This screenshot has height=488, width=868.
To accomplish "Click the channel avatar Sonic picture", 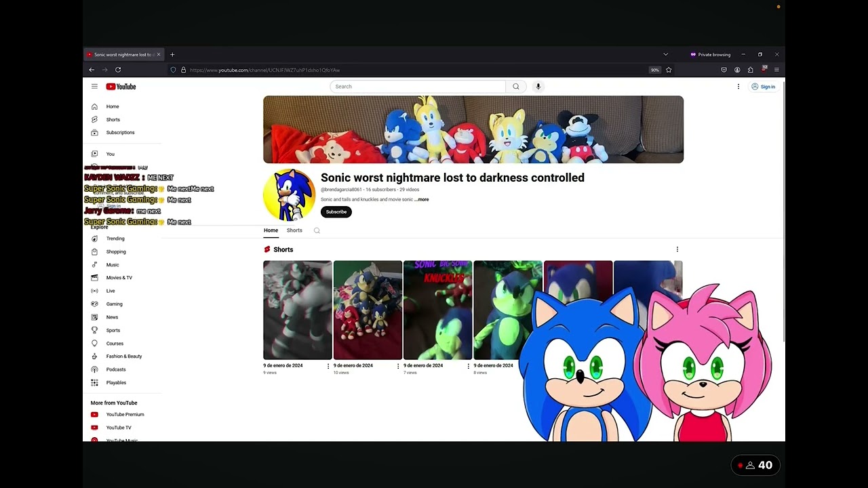I will click(x=290, y=195).
